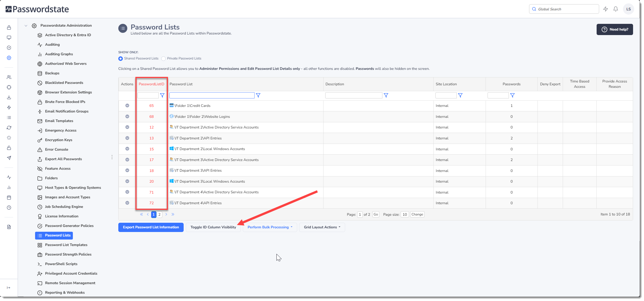This screenshot has height=301, width=644.
Task: Click the download icon in left rail
Action: coord(9,97)
